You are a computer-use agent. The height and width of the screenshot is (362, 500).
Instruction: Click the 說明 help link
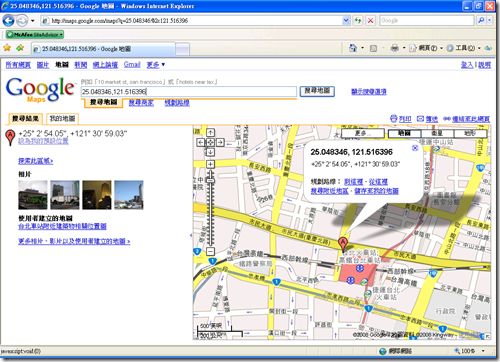[484, 65]
